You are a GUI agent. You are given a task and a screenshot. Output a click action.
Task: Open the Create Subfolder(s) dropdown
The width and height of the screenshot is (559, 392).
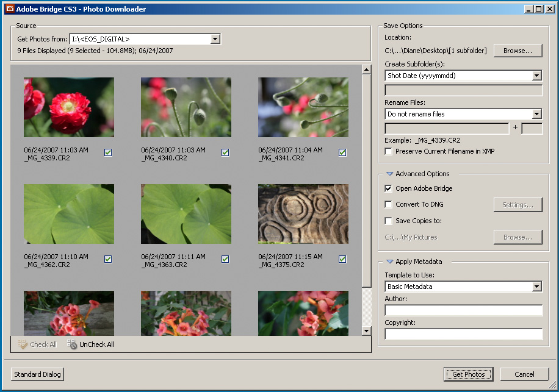tap(536, 76)
